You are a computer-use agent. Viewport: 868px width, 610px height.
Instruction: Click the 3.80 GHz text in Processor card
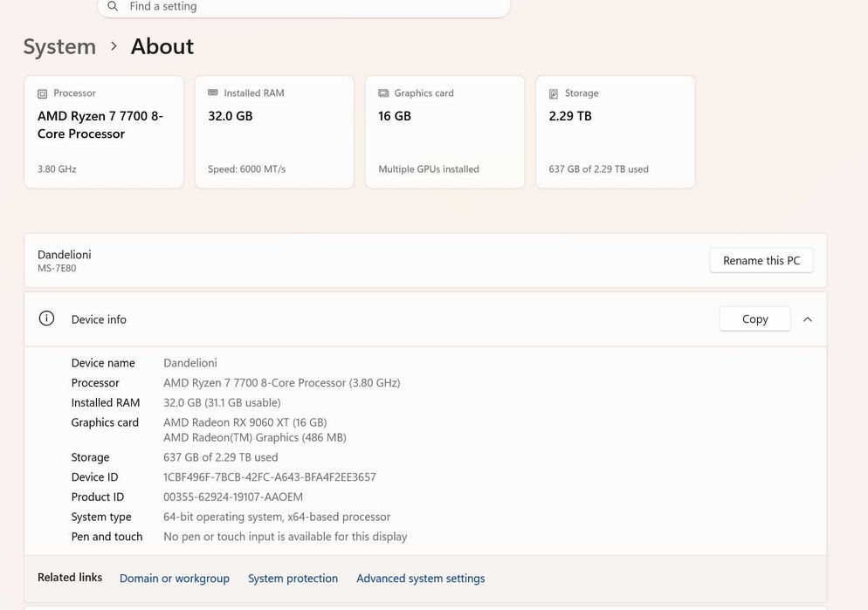pos(57,169)
